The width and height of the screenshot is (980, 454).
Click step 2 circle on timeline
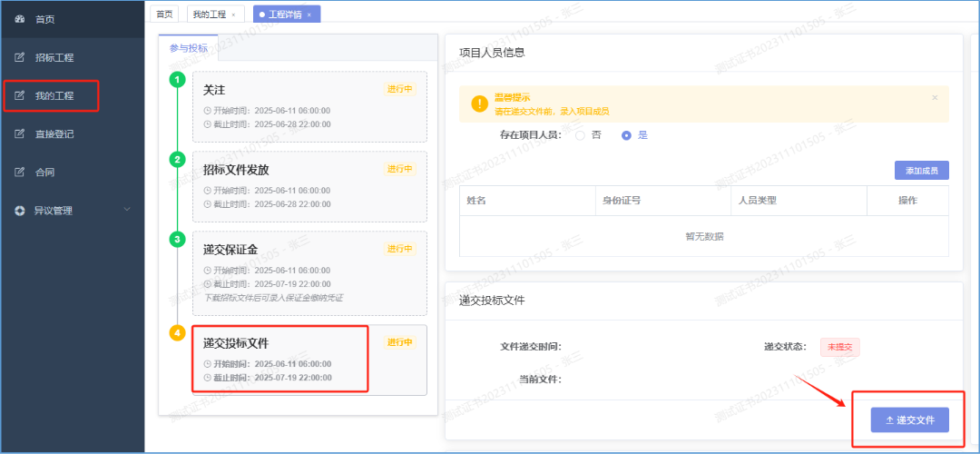coord(178,160)
